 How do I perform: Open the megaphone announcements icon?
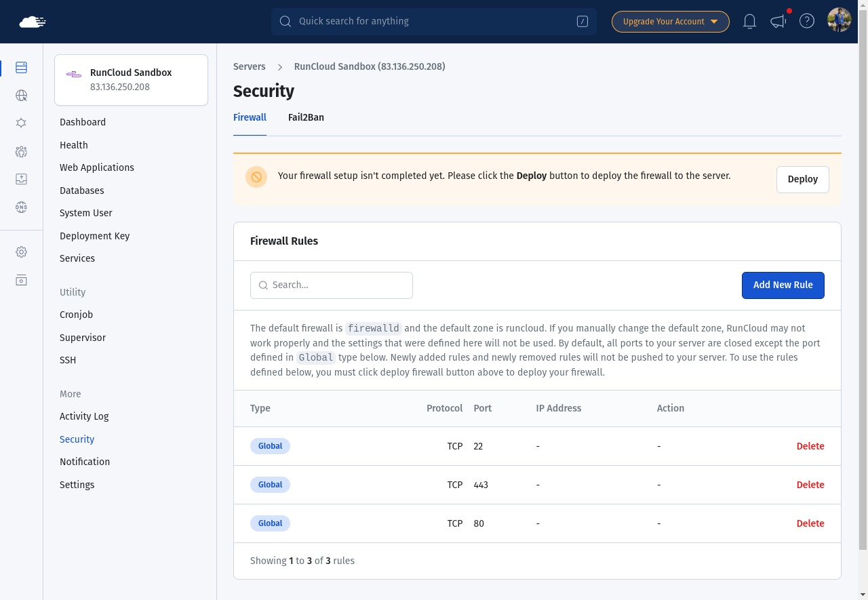click(778, 22)
